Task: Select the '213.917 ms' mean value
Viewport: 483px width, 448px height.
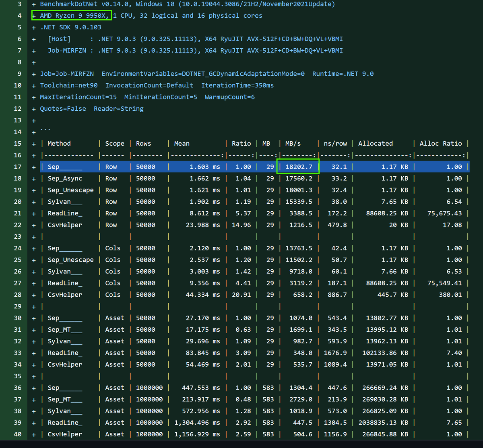Action: coord(201,399)
